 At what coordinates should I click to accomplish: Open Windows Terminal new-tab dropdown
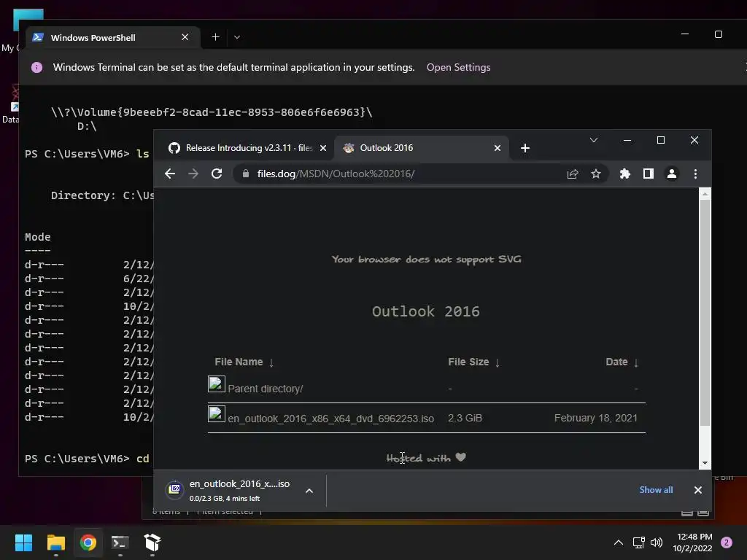coord(237,37)
